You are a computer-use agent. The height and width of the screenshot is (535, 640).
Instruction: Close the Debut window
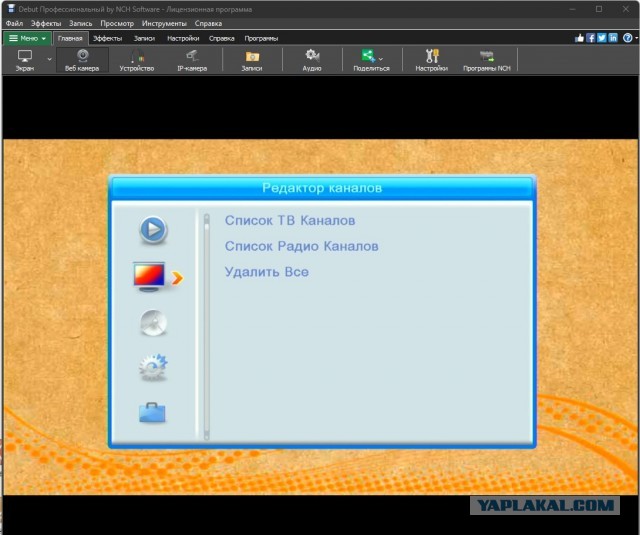pyautogui.click(x=626, y=9)
